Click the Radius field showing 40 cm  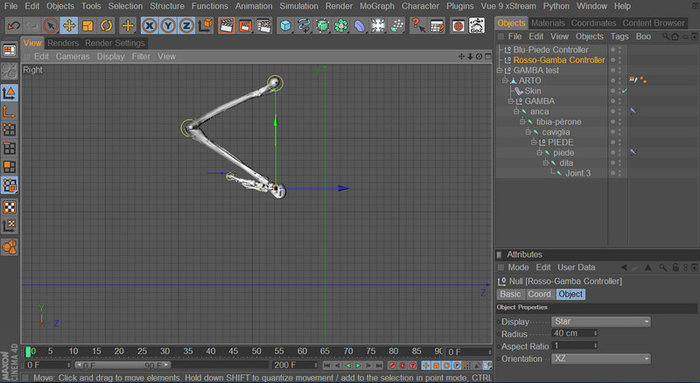575,333
